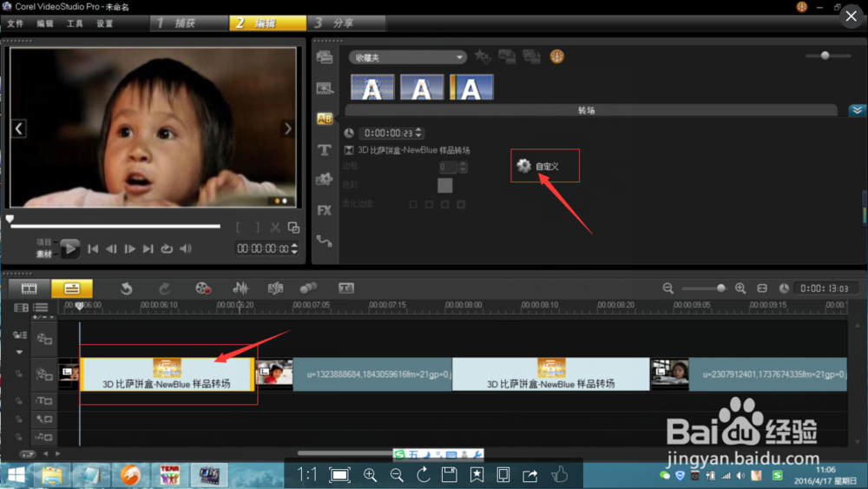Click the Undo arrow in timeline toolbar

[126, 288]
